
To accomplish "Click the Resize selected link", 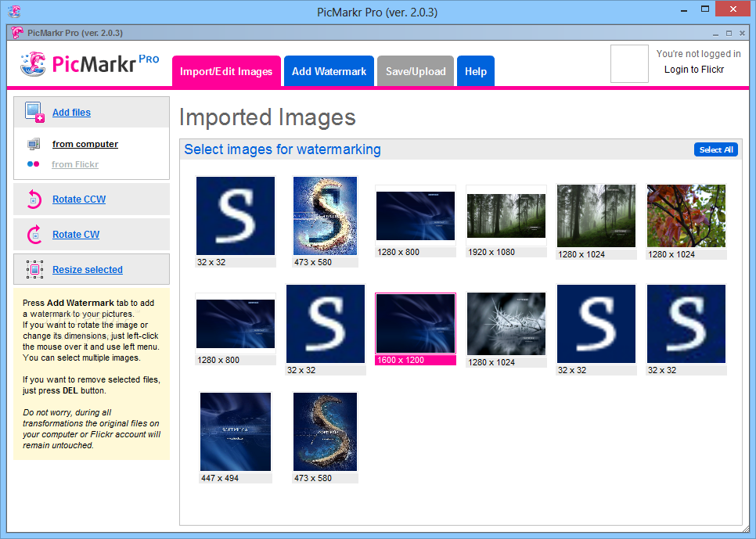I will [x=88, y=269].
